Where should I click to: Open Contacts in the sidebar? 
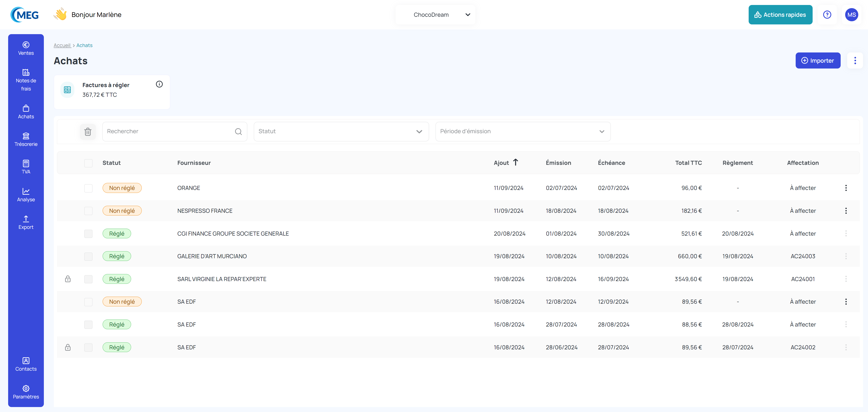click(x=26, y=365)
